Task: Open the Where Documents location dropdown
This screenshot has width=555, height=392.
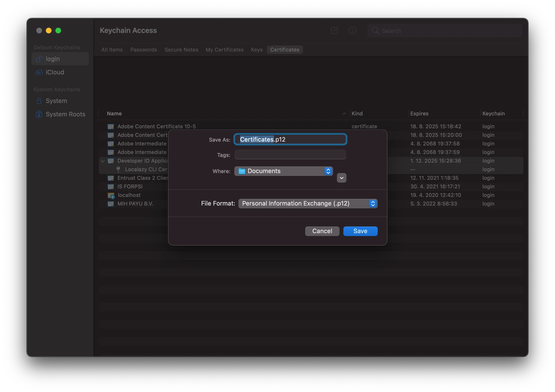Action: 283,171
